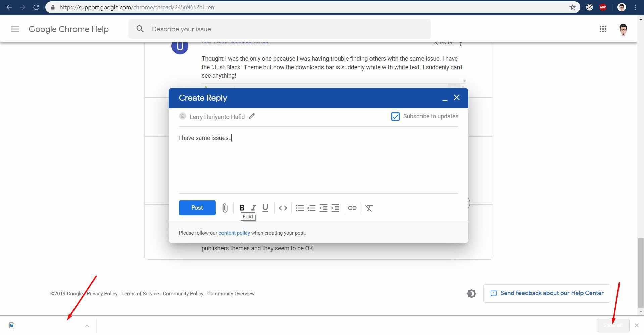Open the main hamburger menu
644x335 pixels.
pyautogui.click(x=15, y=29)
